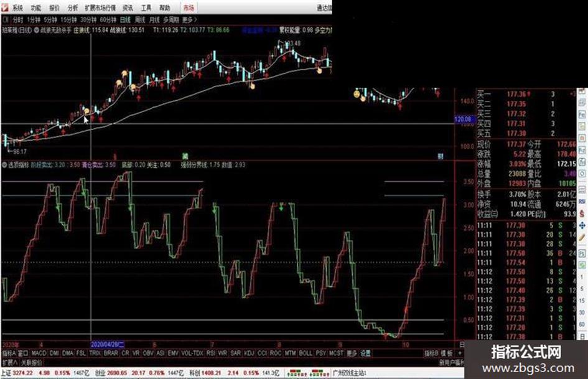Open the 报价 menu

54,7
